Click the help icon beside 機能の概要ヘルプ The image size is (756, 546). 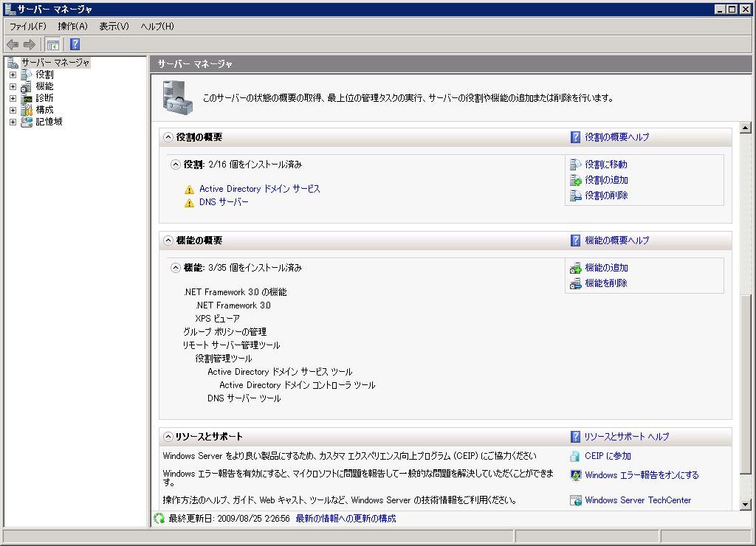pos(575,241)
